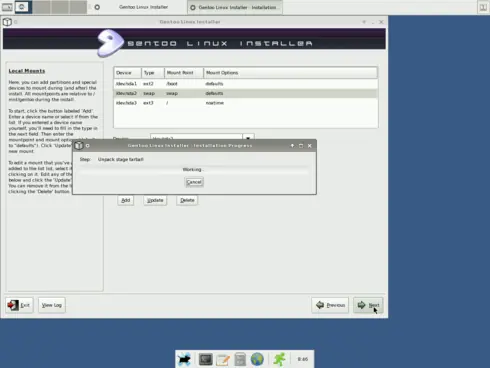
Task: Maximize the Installation Progress dialog
Action: [301, 146]
